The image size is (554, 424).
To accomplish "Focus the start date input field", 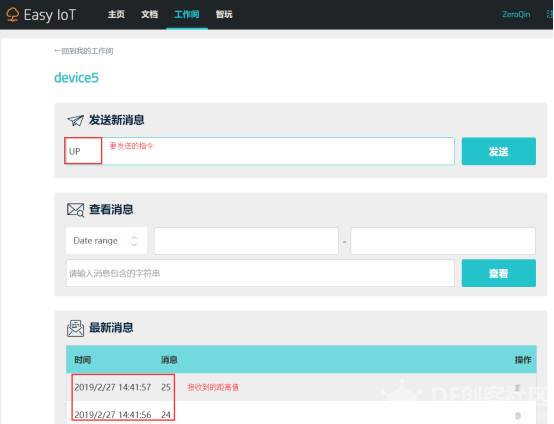I will [x=246, y=241].
